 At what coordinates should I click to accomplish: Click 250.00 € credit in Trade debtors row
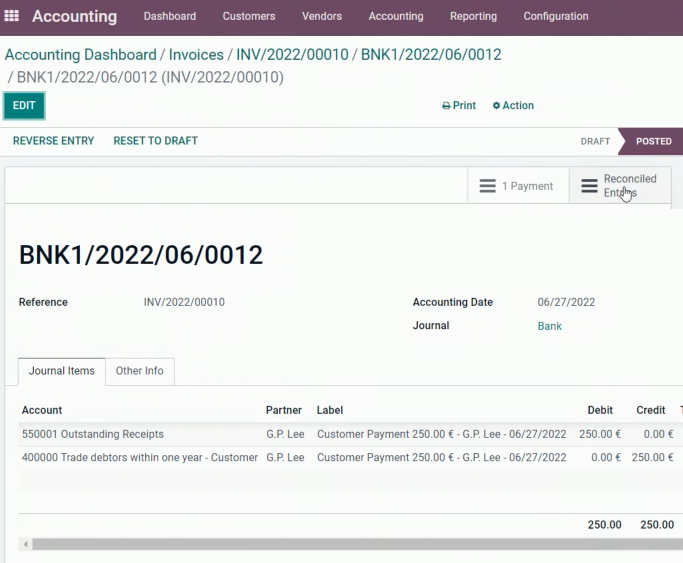(x=653, y=458)
